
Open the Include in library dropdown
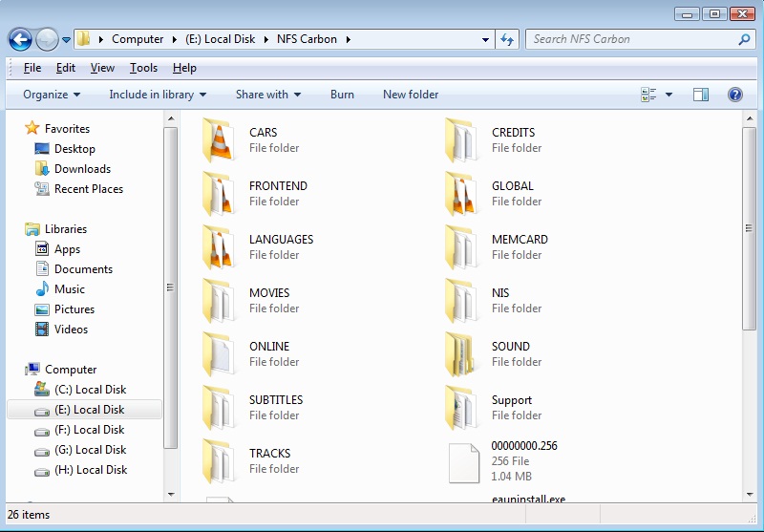tap(158, 95)
